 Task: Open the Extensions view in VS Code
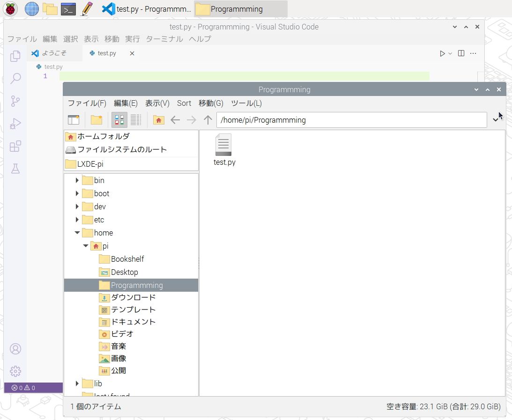click(15, 146)
